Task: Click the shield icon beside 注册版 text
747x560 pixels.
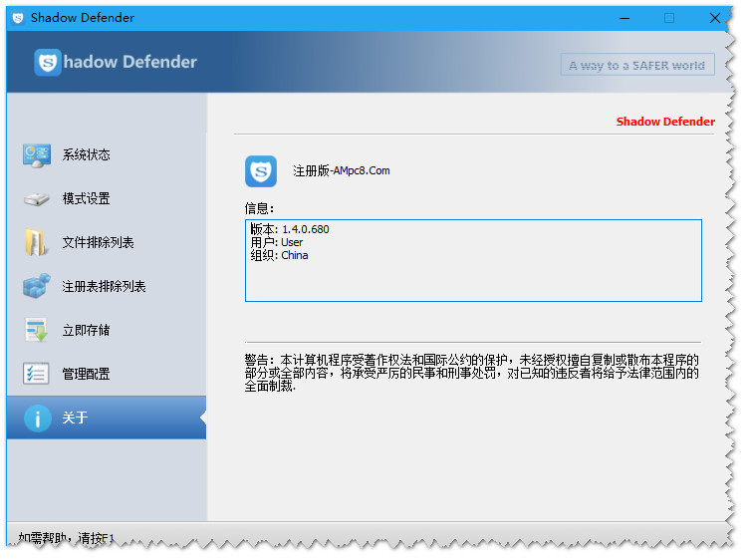Action: [x=261, y=171]
